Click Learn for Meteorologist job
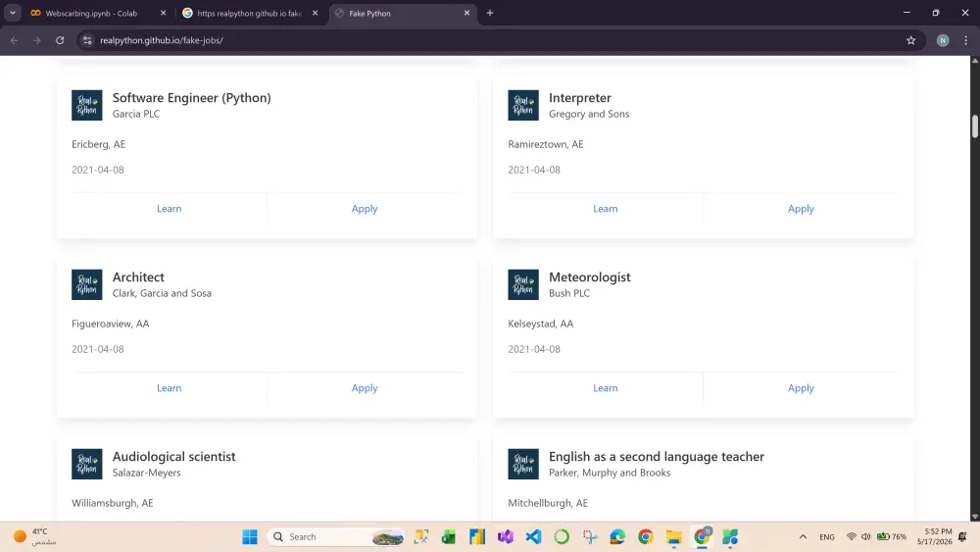 click(x=605, y=388)
